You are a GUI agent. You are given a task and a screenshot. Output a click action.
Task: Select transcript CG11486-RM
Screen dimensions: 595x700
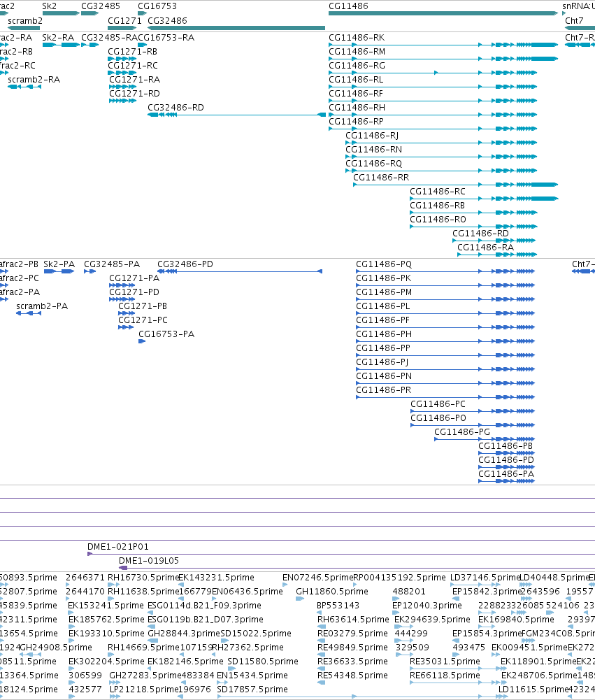(x=357, y=51)
